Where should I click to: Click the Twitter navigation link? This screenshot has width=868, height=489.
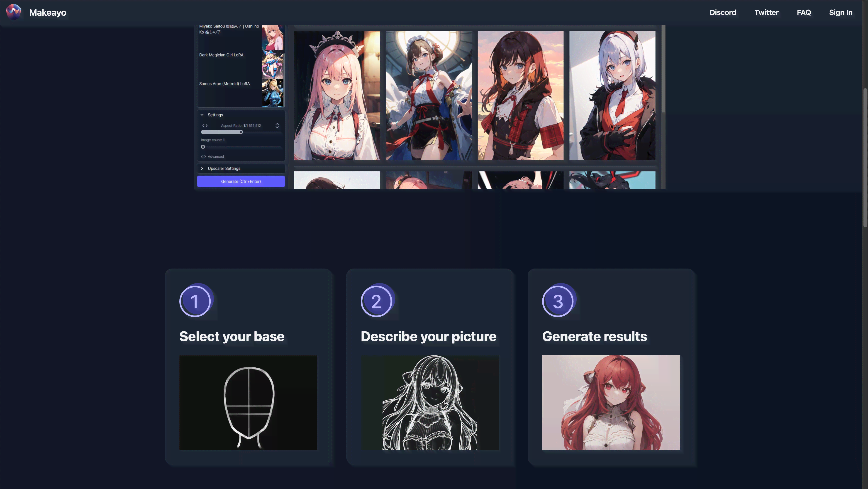click(x=767, y=12)
